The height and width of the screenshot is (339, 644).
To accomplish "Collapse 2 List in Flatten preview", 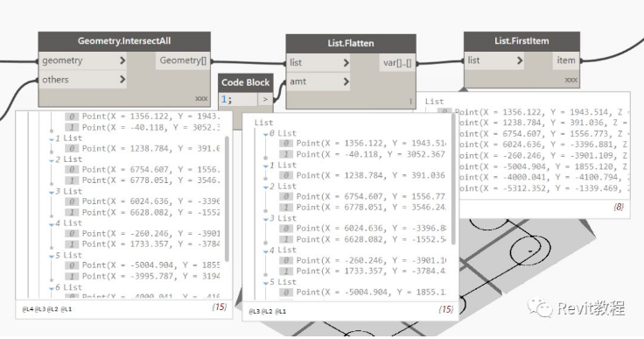I will click(266, 187).
